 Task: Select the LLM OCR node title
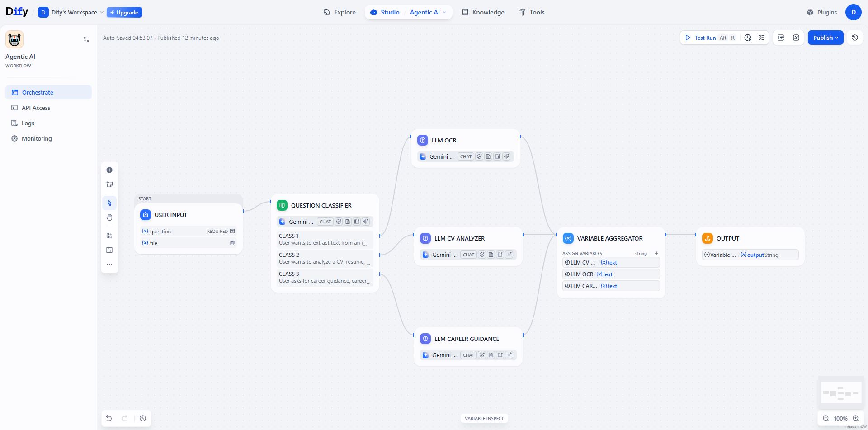(x=444, y=140)
